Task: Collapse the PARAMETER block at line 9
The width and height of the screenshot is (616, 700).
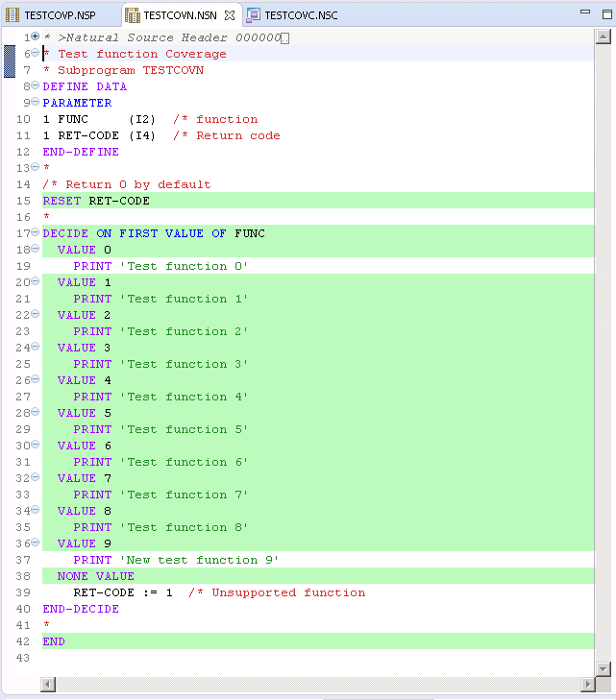Action: (36, 103)
